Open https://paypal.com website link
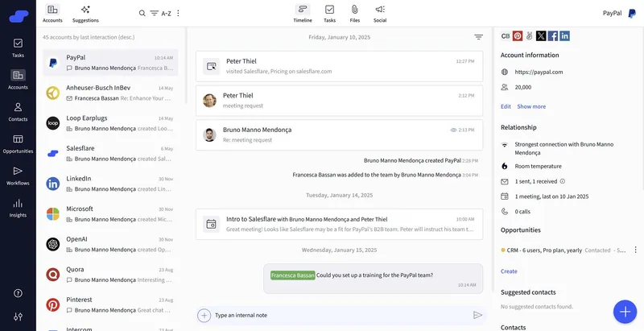The height and width of the screenshot is (331, 644). [539, 72]
